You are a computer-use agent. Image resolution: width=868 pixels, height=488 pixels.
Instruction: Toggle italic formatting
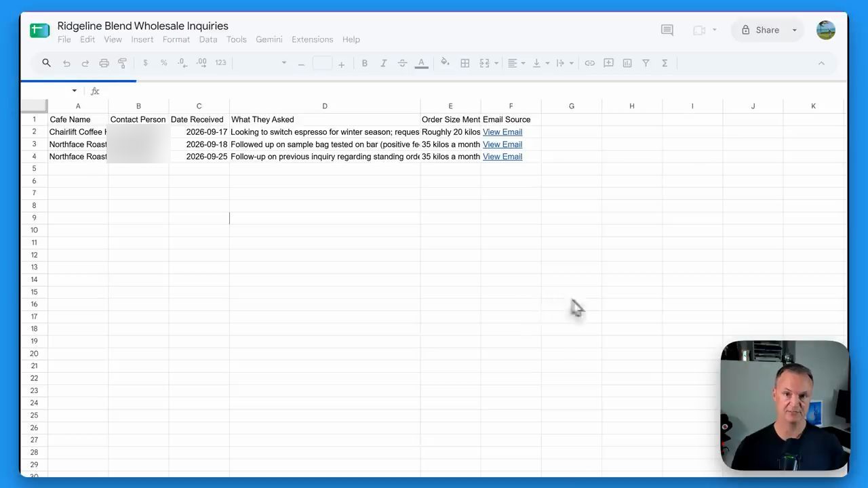384,63
